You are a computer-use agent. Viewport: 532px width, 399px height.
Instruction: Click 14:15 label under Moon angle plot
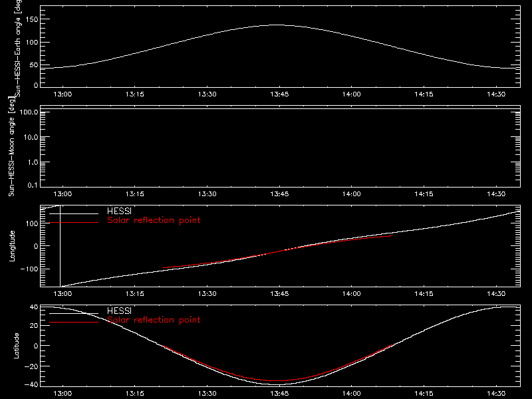(x=424, y=194)
